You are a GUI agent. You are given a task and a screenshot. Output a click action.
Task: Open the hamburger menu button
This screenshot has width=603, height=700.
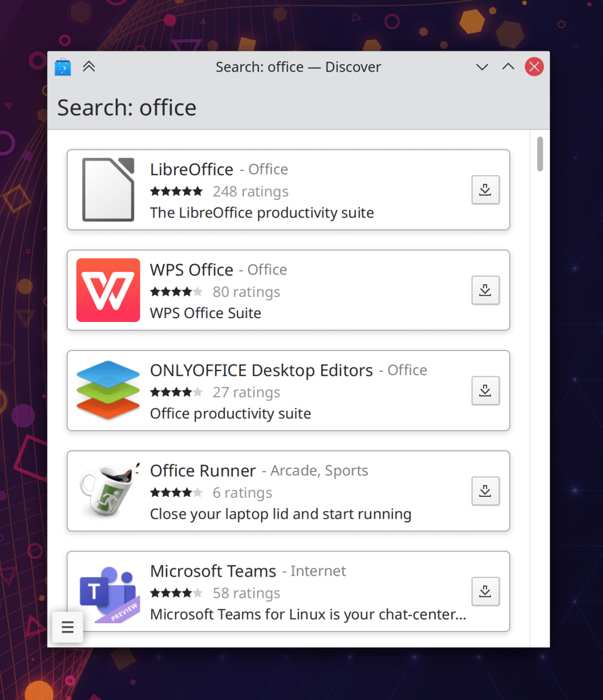67,627
